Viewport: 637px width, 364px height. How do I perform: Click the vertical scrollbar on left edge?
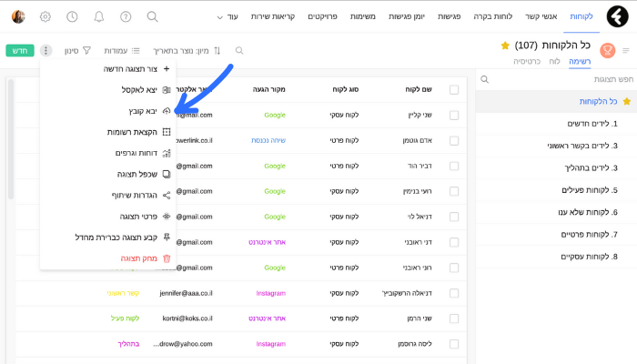pos(11,139)
